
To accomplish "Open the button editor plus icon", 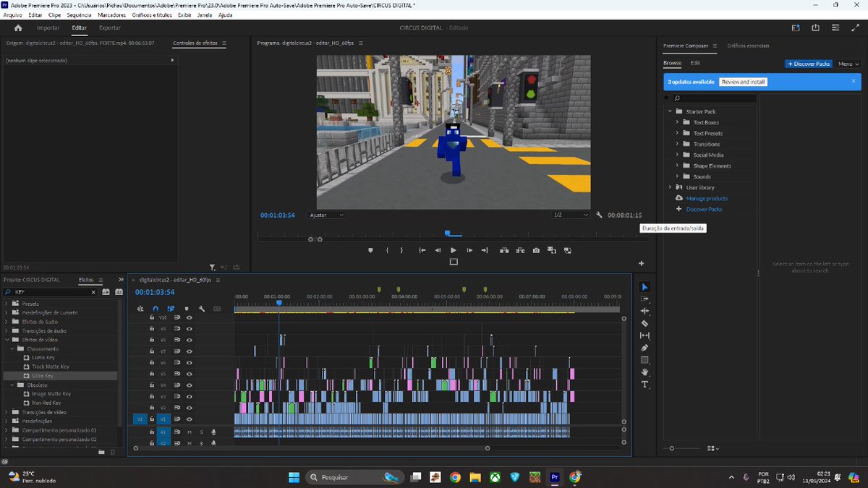I will click(641, 263).
